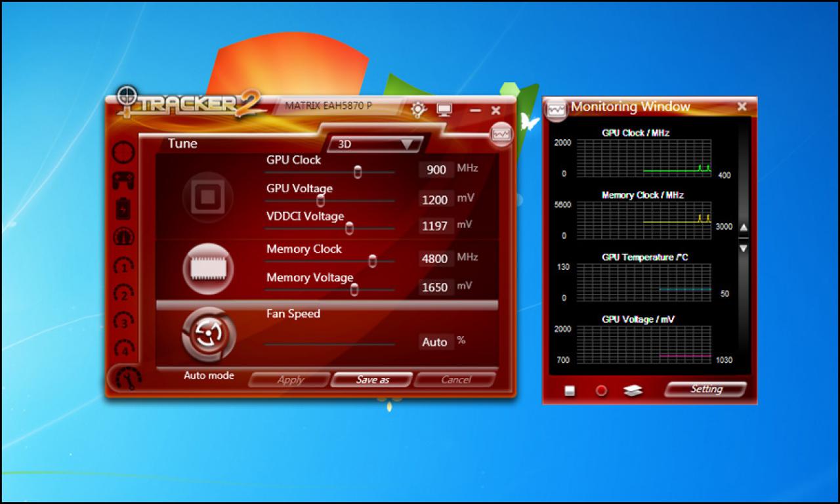Click the GPU Clock / MHz graph
The width and height of the screenshot is (840, 504).
click(644, 158)
